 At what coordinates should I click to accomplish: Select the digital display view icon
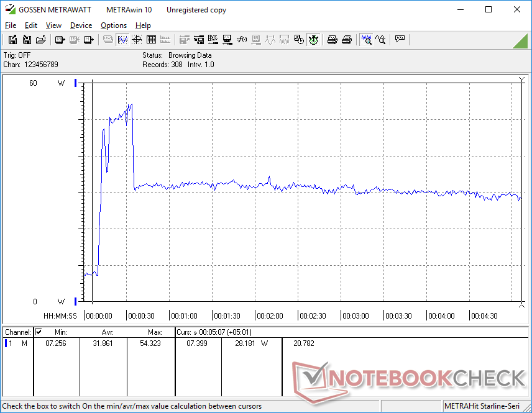[x=108, y=40]
